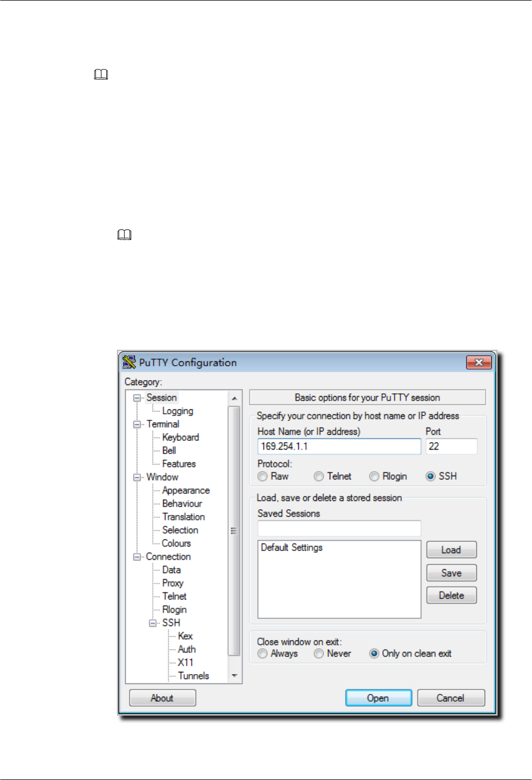Click the second indented note book icon

125,235
